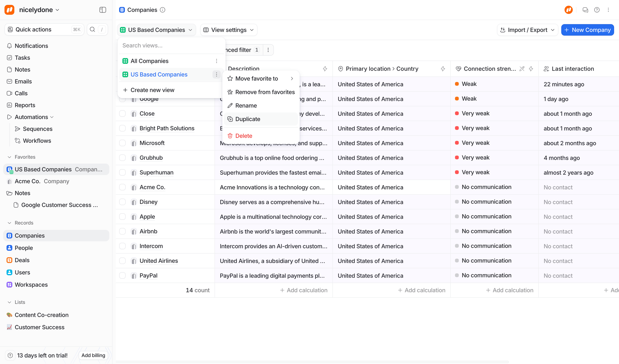Select the Disney row checkbox
619x364 pixels.
click(123, 202)
